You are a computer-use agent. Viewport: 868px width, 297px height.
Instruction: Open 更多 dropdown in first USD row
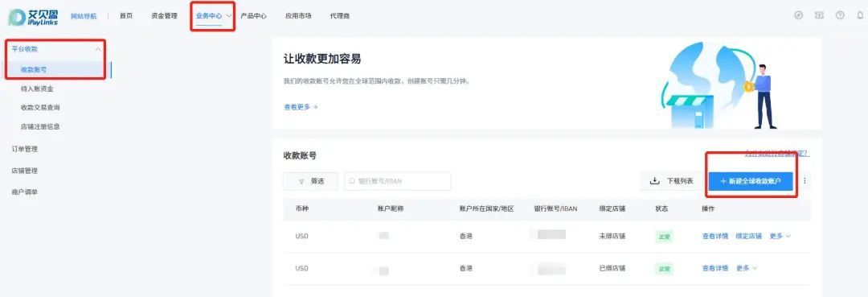pyautogui.click(x=780, y=236)
